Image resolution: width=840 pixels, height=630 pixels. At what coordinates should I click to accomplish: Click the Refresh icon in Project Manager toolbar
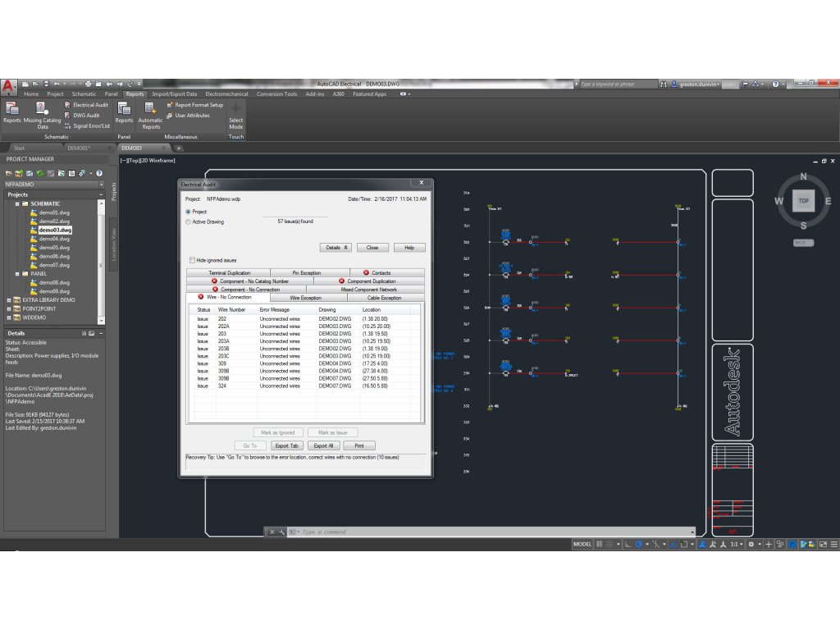40,174
